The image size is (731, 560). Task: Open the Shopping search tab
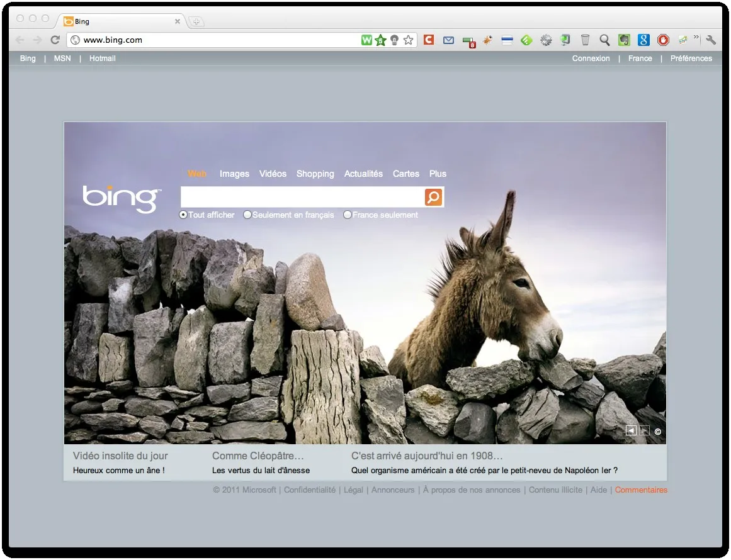pos(315,174)
